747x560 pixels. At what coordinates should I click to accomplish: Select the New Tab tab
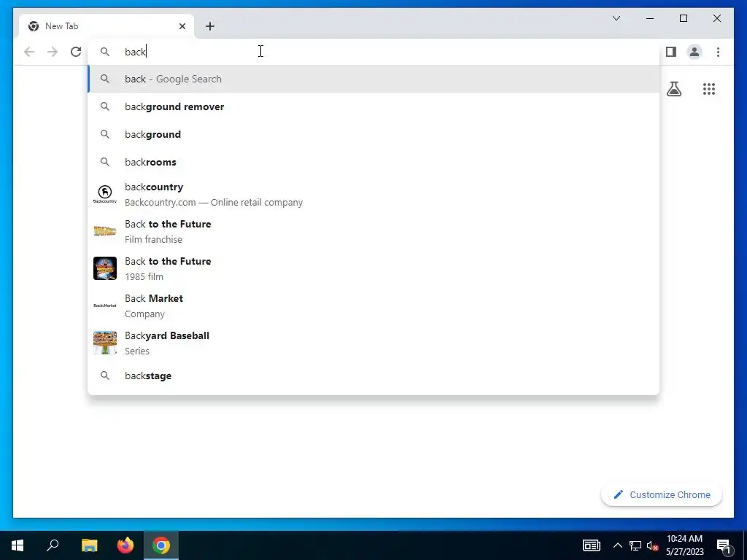pos(107,26)
